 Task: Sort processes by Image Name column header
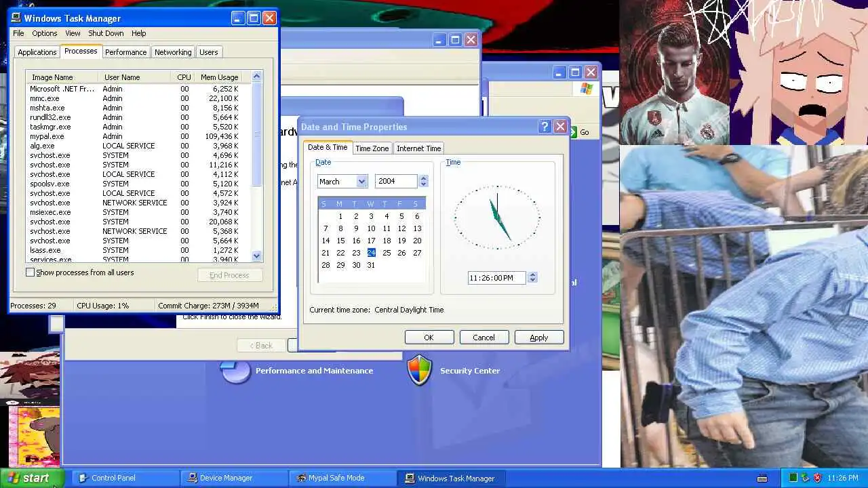coord(62,77)
